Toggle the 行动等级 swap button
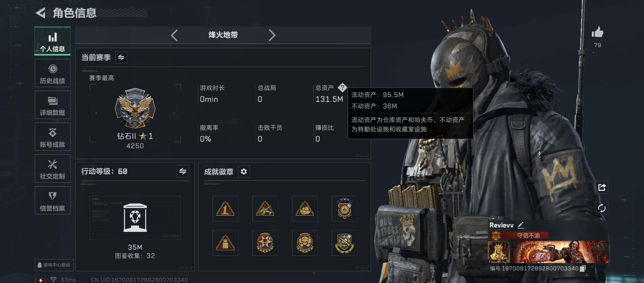The height and width of the screenshot is (283, 644). [183, 171]
